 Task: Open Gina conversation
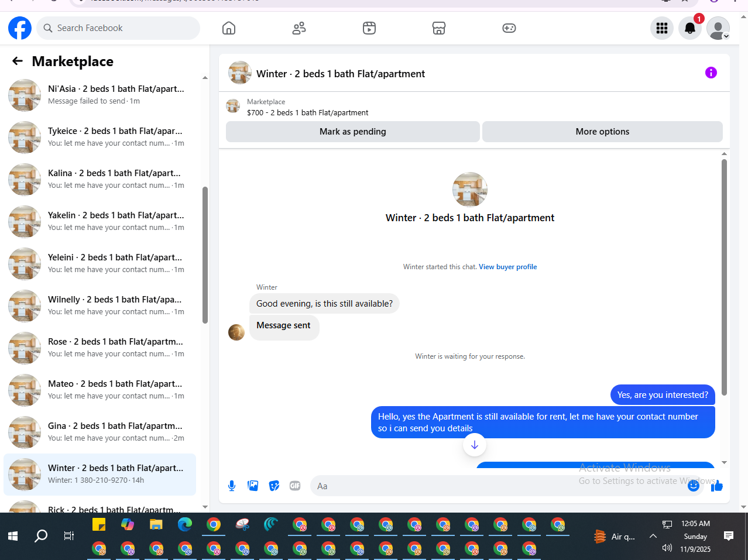click(x=99, y=432)
